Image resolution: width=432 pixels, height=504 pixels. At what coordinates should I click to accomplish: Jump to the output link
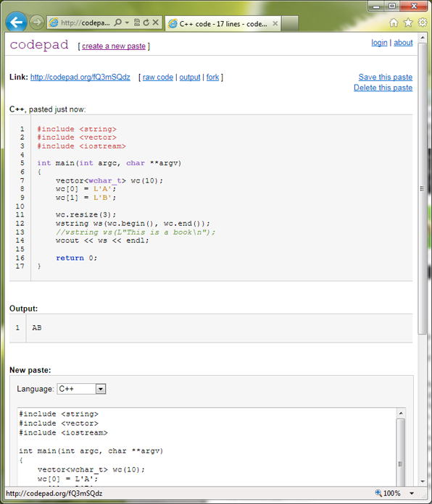[x=190, y=77]
